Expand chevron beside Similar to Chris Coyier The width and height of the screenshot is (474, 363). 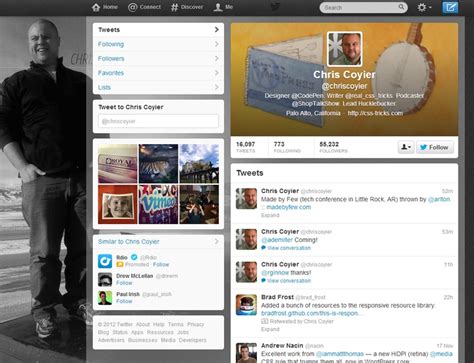(x=217, y=241)
